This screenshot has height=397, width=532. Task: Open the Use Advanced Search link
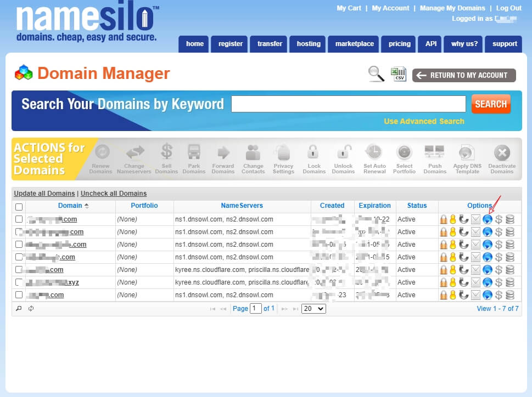424,121
